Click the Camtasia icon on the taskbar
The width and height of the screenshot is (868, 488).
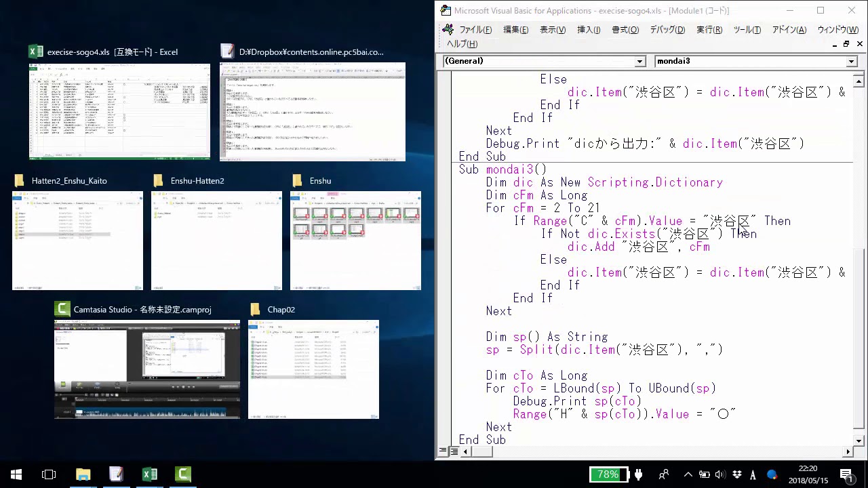[x=183, y=474]
